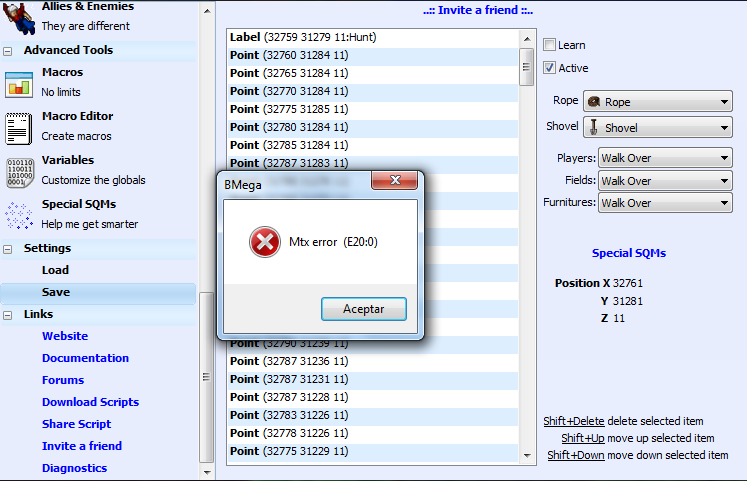Select the Label Hunt waypoint entry
The height and width of the screenshot is (481, 747).
(303, 37)
